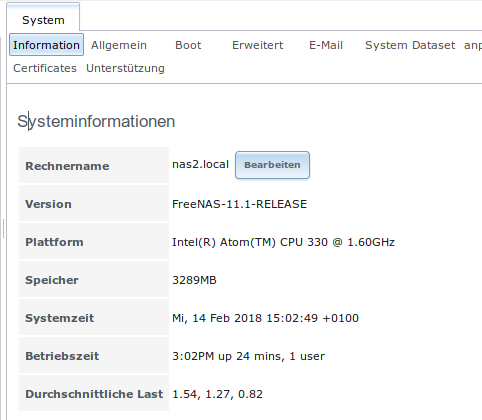Click the partially visible tab after System Dataset

pos(473,45)
